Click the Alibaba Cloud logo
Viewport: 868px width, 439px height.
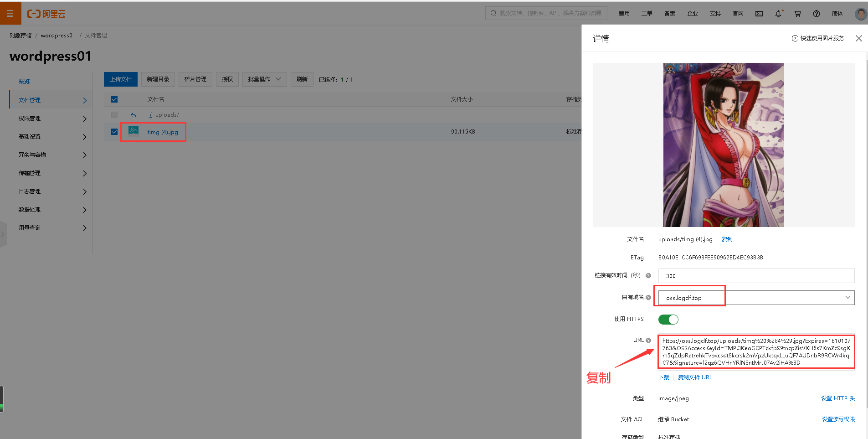coord(46,14)
